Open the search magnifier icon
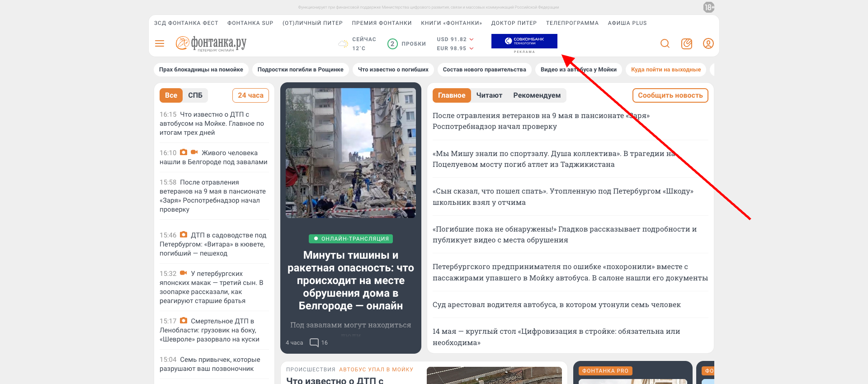Viewport: 868px width, 384px height. 665,43
